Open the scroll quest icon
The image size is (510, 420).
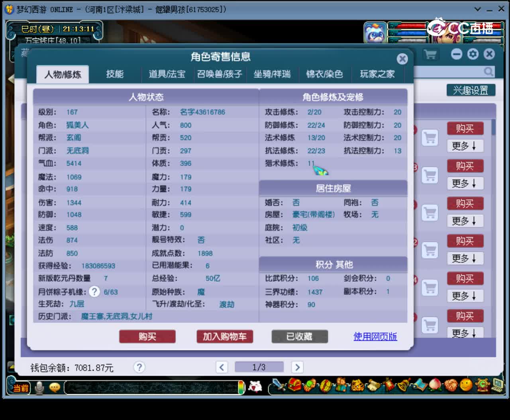pos(373,385)
